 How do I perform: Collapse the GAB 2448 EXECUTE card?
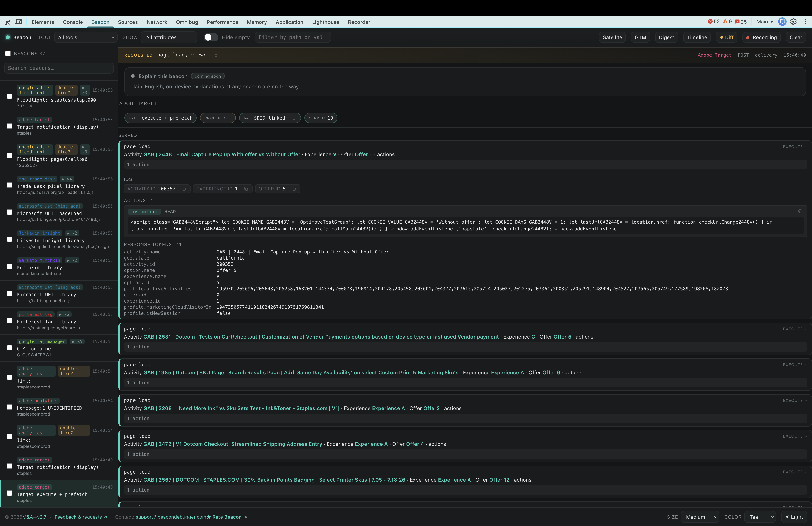795,147
